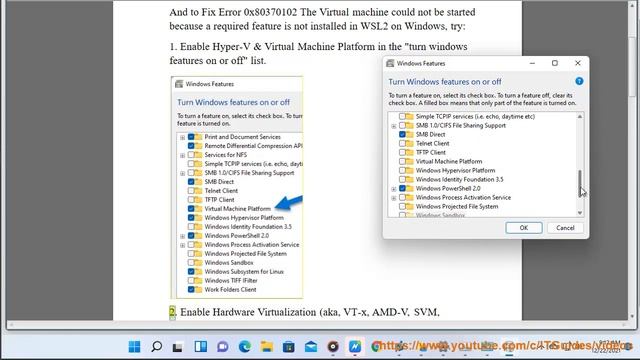This screenshot has width=640, height=360.
Task: Click the features list scroll-down arrow
Action: click(580, 213)
